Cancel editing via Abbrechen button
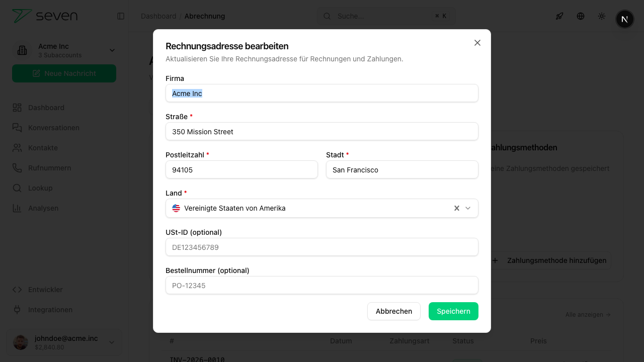 [x=394, y=311]
